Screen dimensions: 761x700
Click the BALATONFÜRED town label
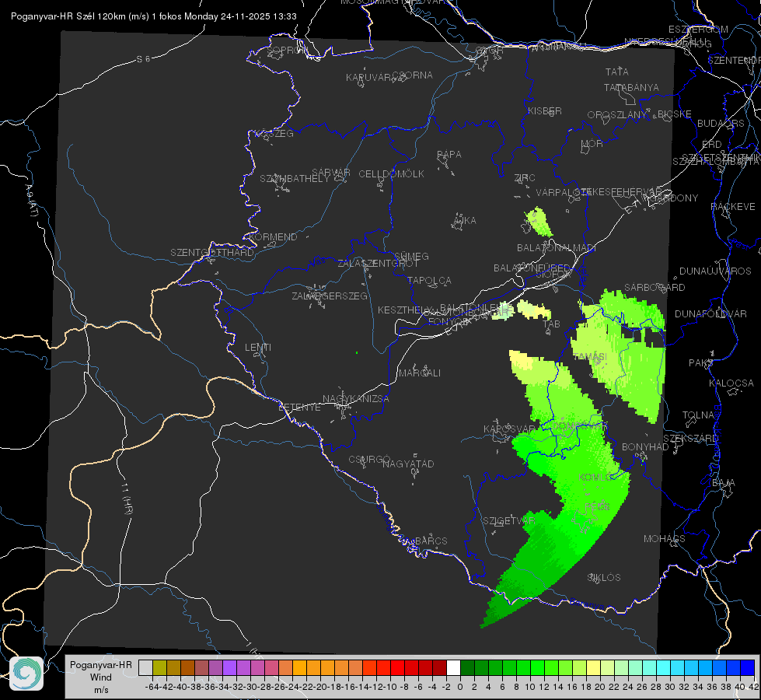point(532,268)
